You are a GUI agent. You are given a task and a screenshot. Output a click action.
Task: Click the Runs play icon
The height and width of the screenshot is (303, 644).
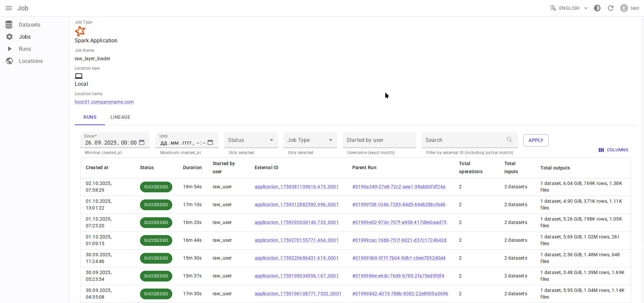click(x=9, y=49)
